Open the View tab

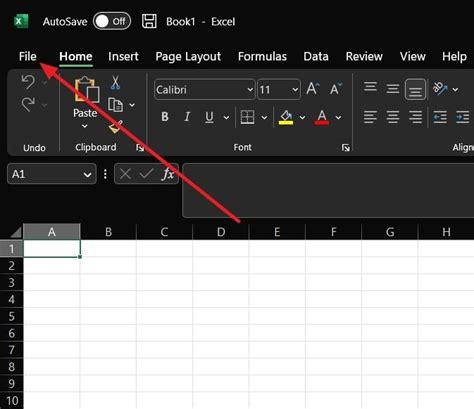pos(413,56)
